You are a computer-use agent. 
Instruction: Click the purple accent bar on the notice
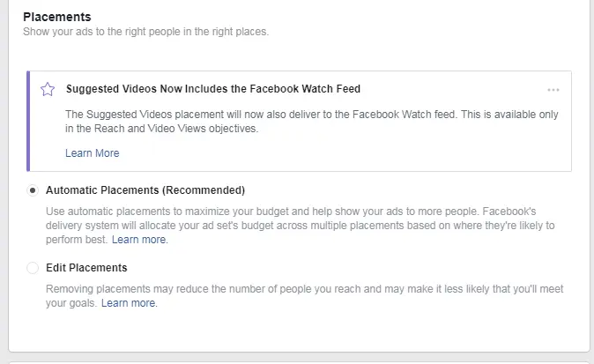click(28, 121)
